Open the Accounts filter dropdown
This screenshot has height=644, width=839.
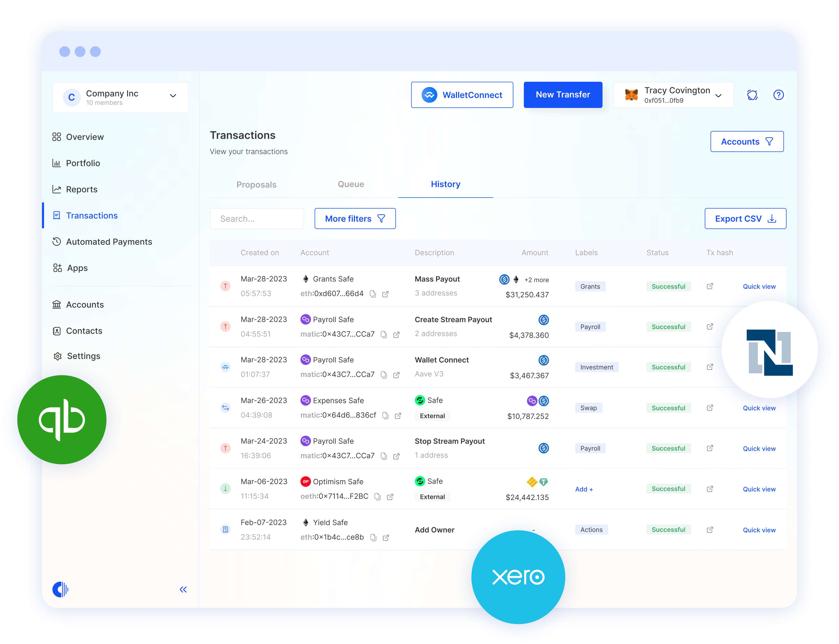click(x=746, y=141)
